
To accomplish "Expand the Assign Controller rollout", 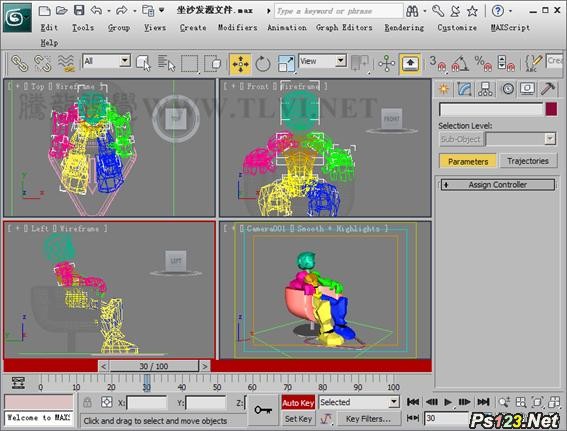I will point(498,185).
